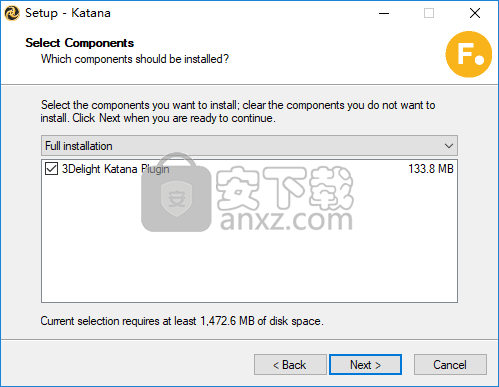This screenshot has height=387, width=499.
Task: Click the Select Components heading
Action: click(79, 43)
